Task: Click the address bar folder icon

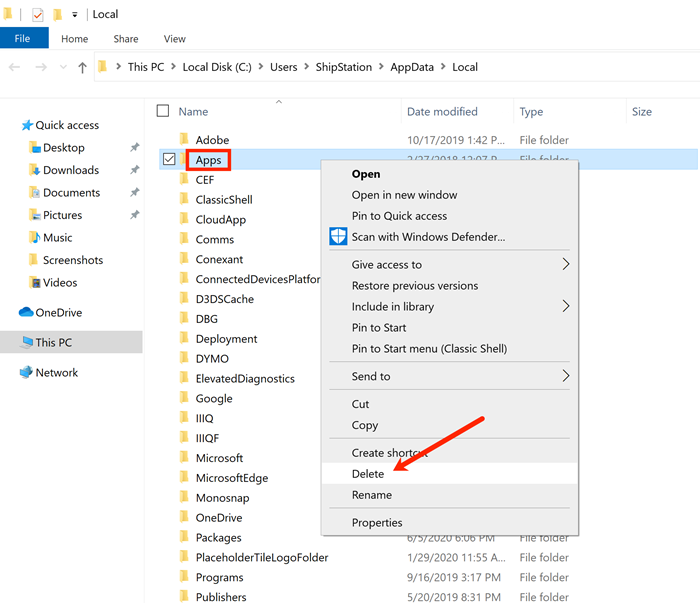Action: coord(103,67)
